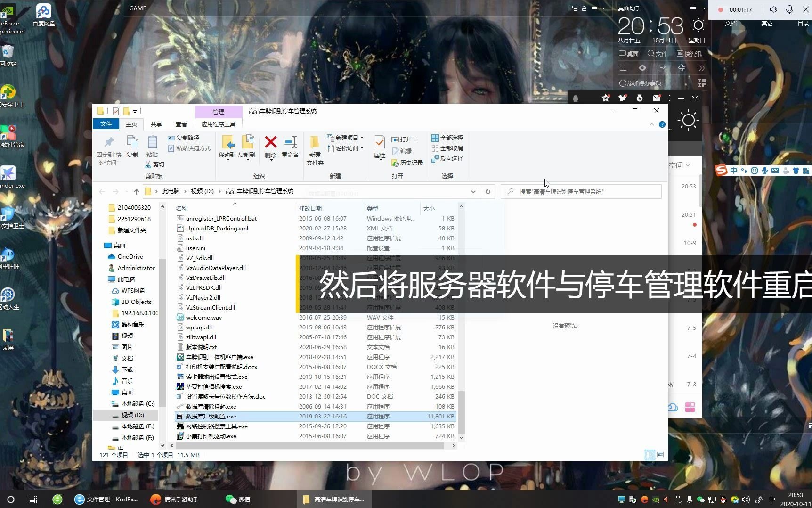Click 全部选择 to select all files
Image resolution: width=812 pixels, height=508 pixels.
tap(447, 138)
